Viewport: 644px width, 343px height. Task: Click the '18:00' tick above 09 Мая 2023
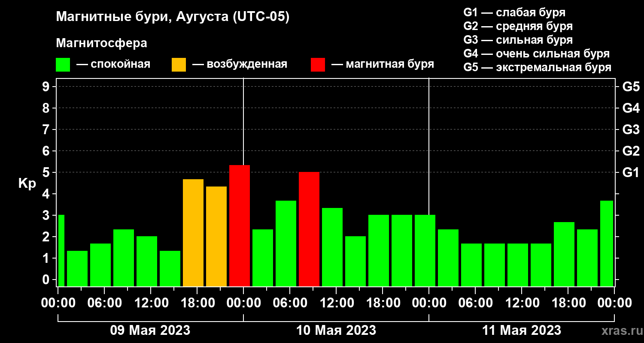click(x=197, y=303)
